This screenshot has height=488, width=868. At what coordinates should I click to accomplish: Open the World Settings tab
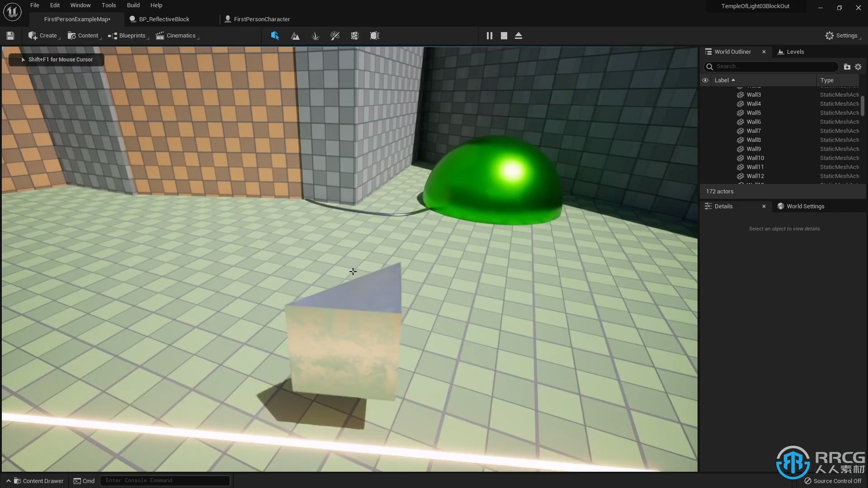click(x=801, y=206)
